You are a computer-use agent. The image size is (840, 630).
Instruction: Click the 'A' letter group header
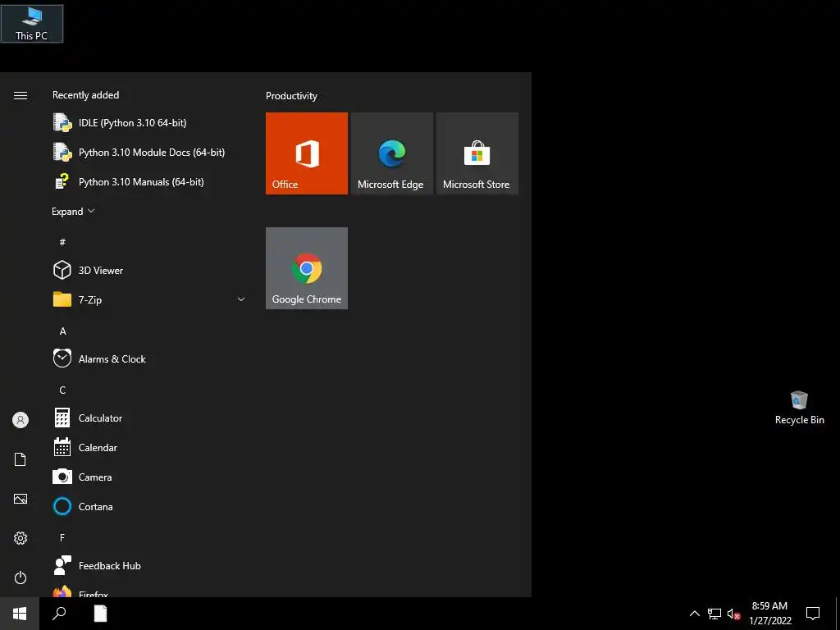pyautogui.click(x=62, y=331)
